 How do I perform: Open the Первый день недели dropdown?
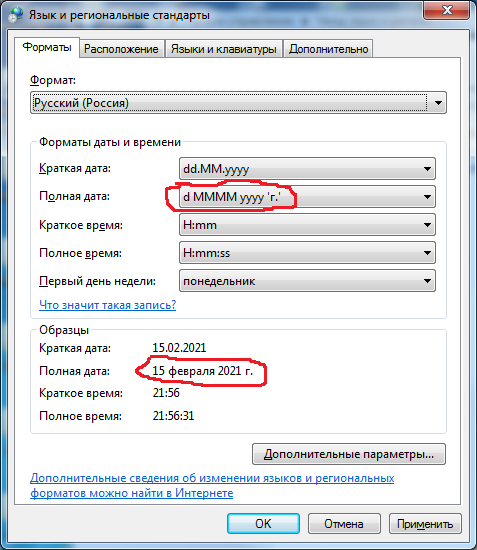coord(307,281)
